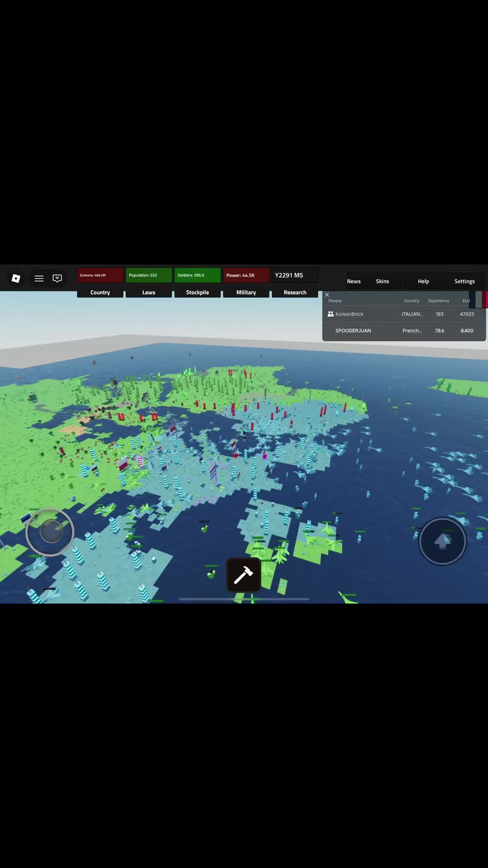Click the 47,925 ELO value
The image size is (488, 868).
(x=467, y=314)
